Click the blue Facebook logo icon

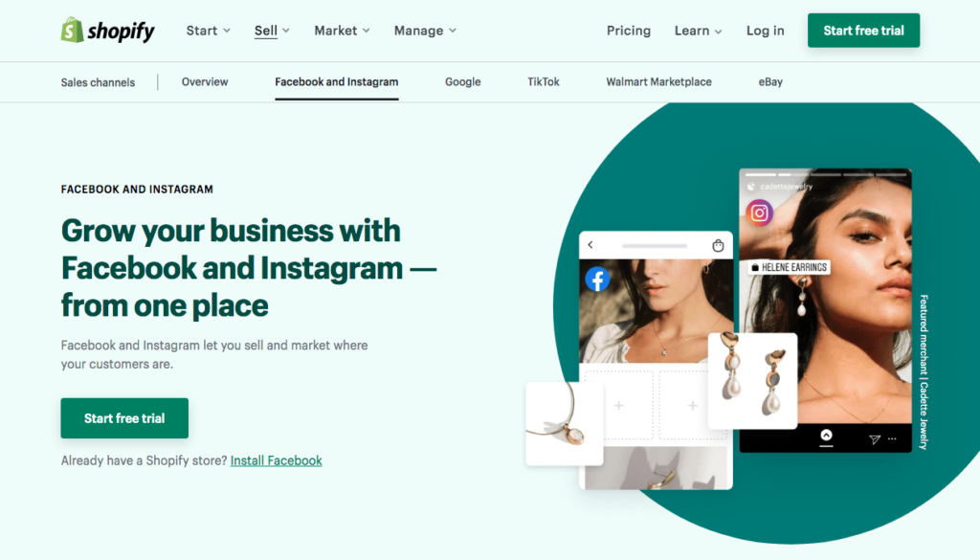click(597, 279)
